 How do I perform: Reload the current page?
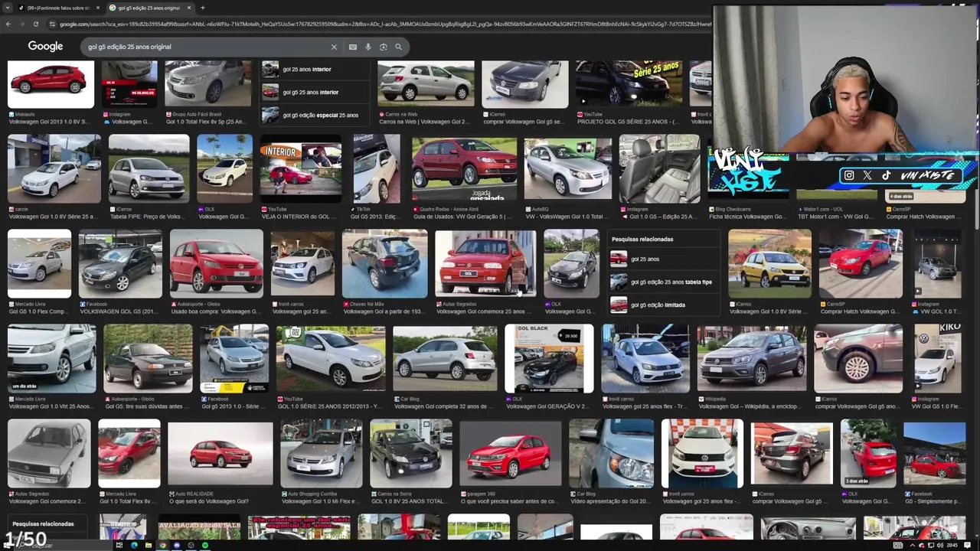point(35,24)
